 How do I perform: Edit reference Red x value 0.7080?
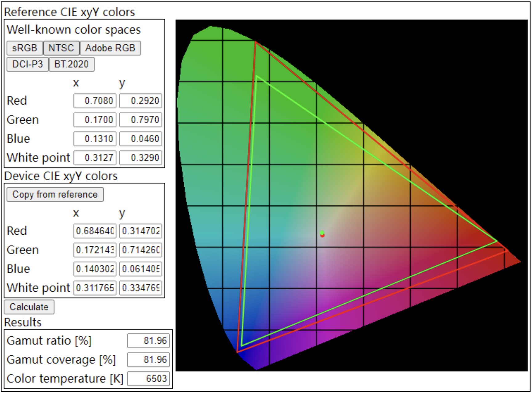95,101
